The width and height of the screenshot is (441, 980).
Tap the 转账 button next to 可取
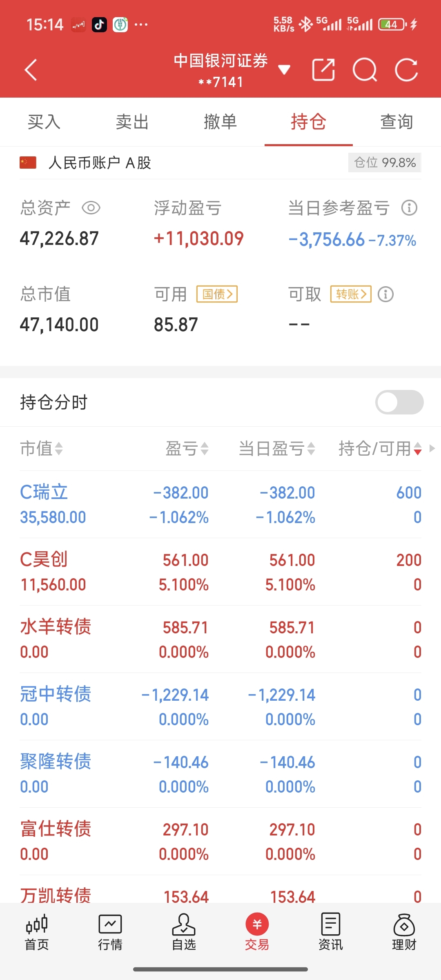(351, 294)
